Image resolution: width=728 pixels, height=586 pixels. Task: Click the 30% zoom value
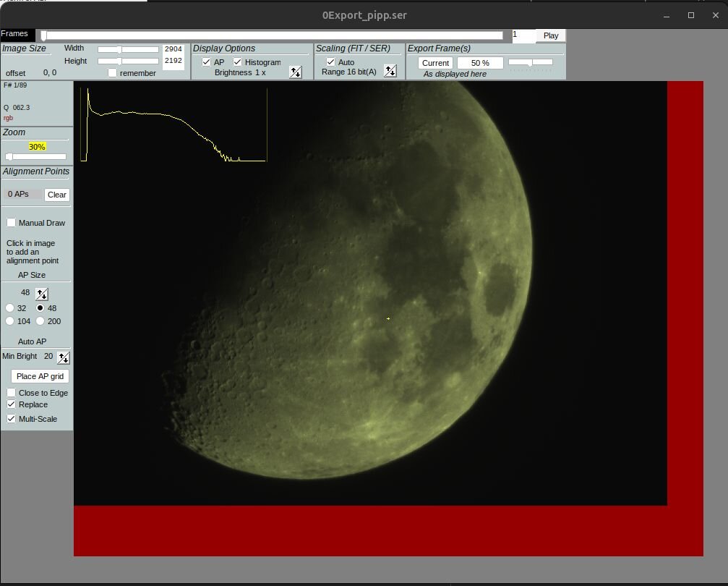click(x=37, y=147)
